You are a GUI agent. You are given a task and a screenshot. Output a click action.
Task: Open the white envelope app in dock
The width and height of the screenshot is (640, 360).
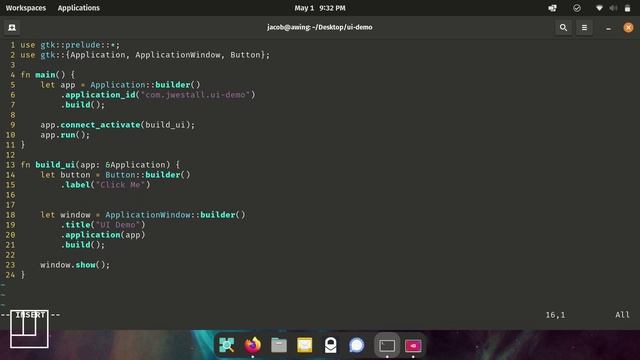331,345
